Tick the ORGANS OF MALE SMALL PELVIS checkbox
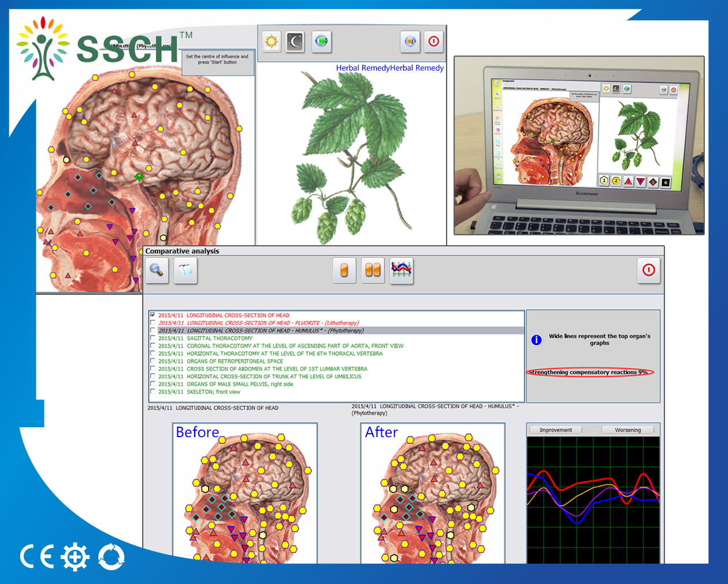Image resolution: width=728 pixels, height=584 pixels. [153, 384]
